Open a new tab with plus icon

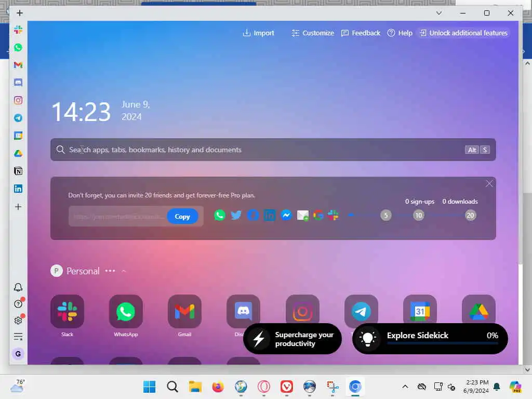(x=20, y=13)
